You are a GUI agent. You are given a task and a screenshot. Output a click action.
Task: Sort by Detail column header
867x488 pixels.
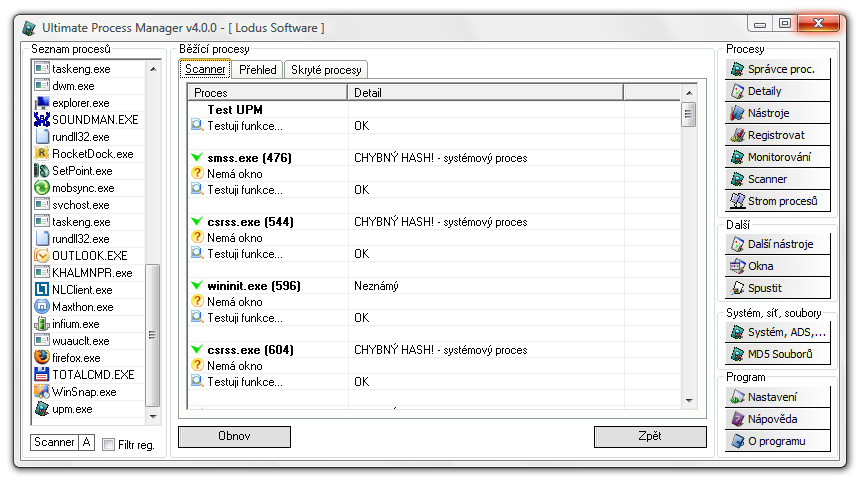click(485, 93)
